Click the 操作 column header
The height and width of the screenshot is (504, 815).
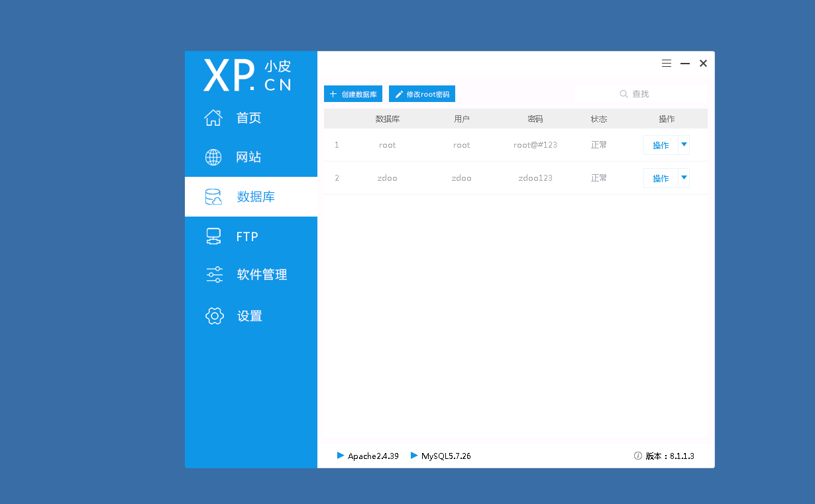coord(667,119)
